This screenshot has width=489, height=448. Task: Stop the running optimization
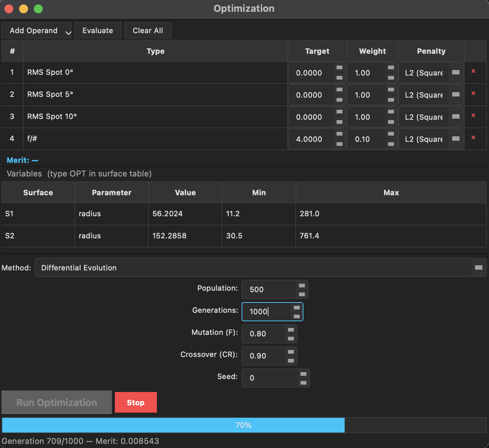click(x=136, y=402)
